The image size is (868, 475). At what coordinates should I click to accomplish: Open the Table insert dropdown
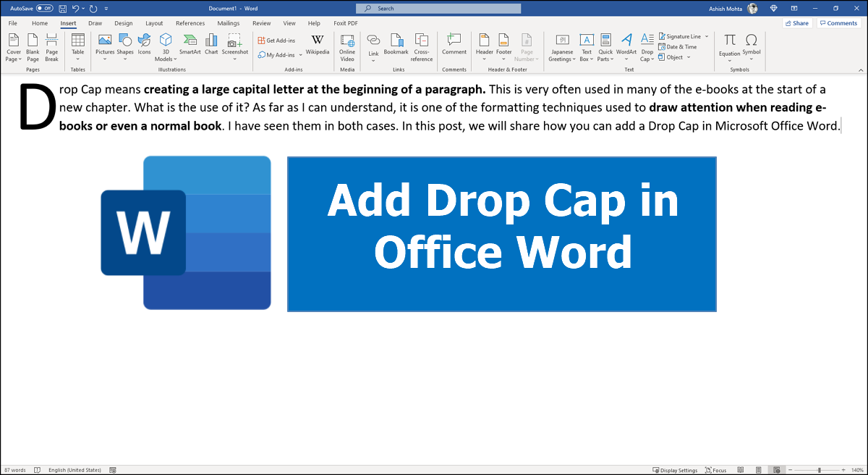[77, 47]
